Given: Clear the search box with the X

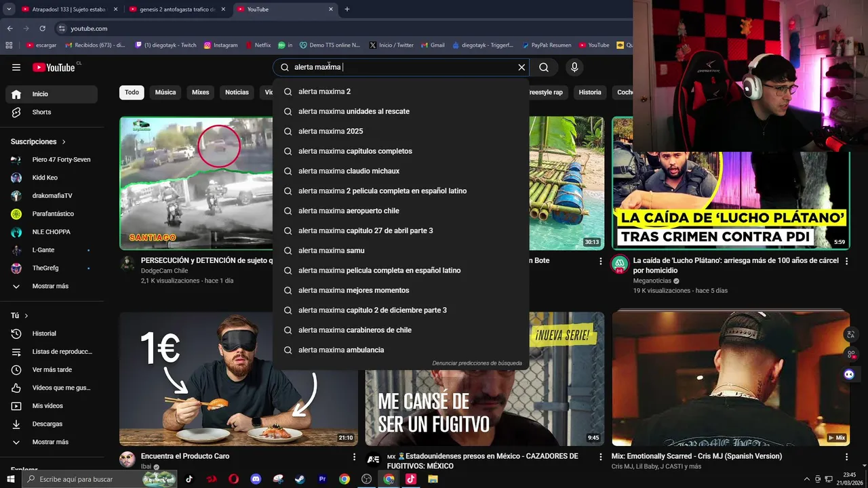Looking at the screenshot, I should (521, 67).
